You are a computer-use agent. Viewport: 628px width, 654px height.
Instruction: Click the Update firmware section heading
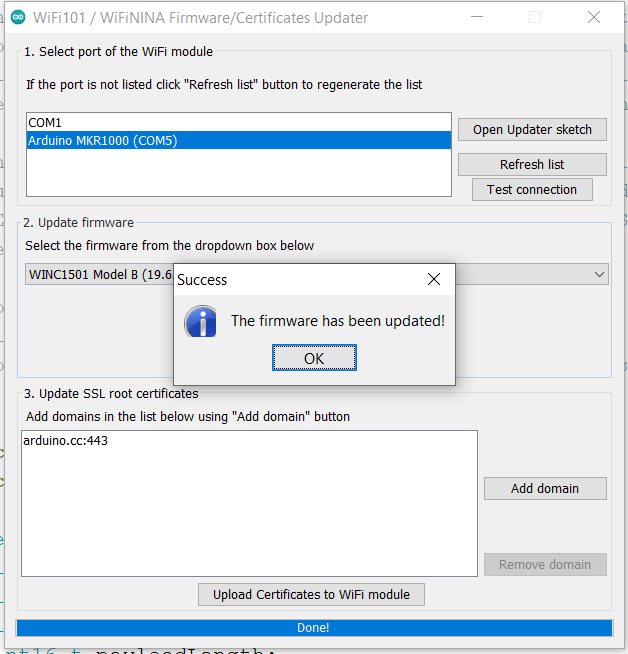tap(78, 223)
